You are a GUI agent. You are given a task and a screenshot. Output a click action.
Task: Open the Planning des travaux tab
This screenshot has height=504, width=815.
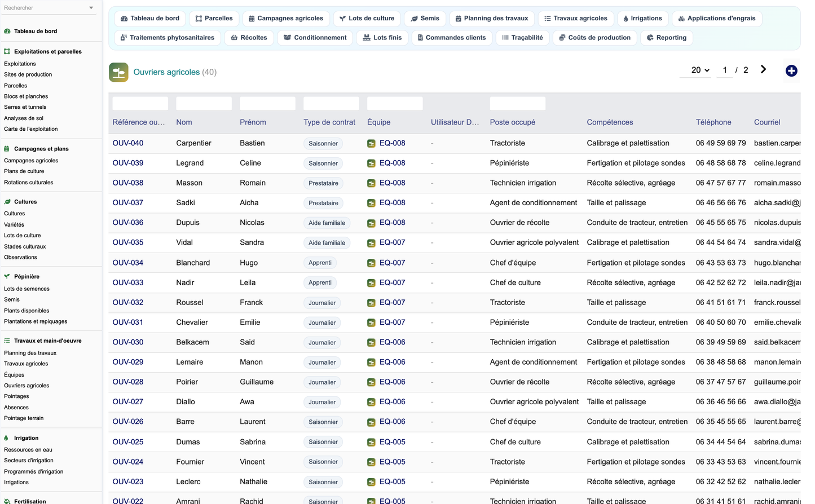coord(492,19)
